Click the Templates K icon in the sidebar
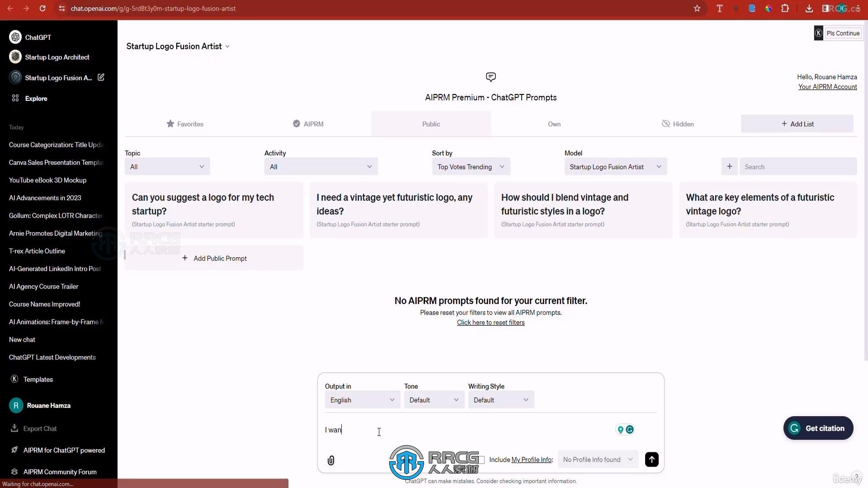The height and width of the screenshot is (488, 868). tap(14, 379)
